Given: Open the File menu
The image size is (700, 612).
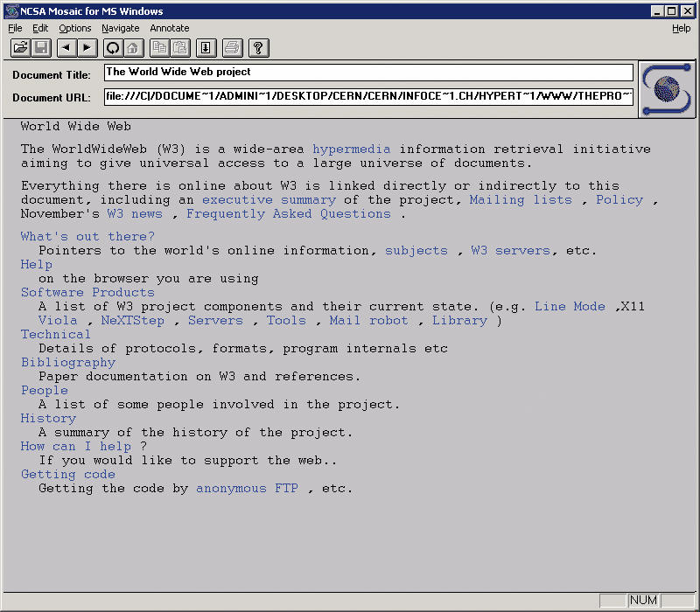Looking at the screenshot, I should coord(15,28).
